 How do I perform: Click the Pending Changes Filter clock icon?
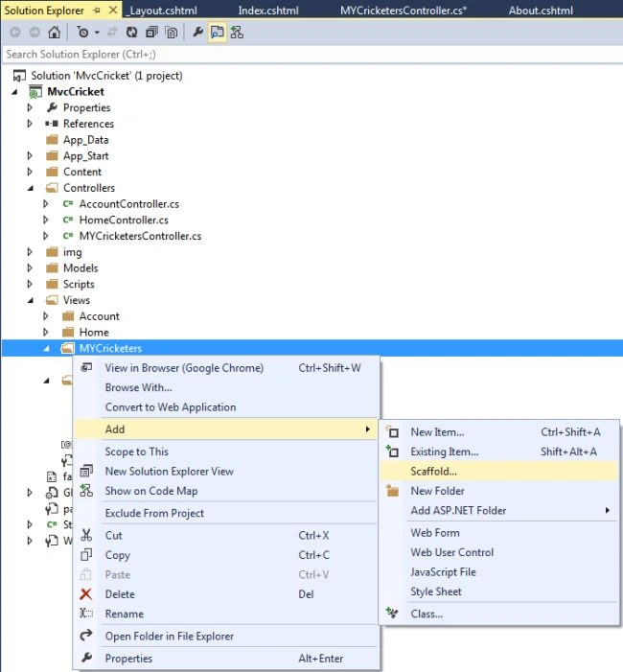pos(82,33)
